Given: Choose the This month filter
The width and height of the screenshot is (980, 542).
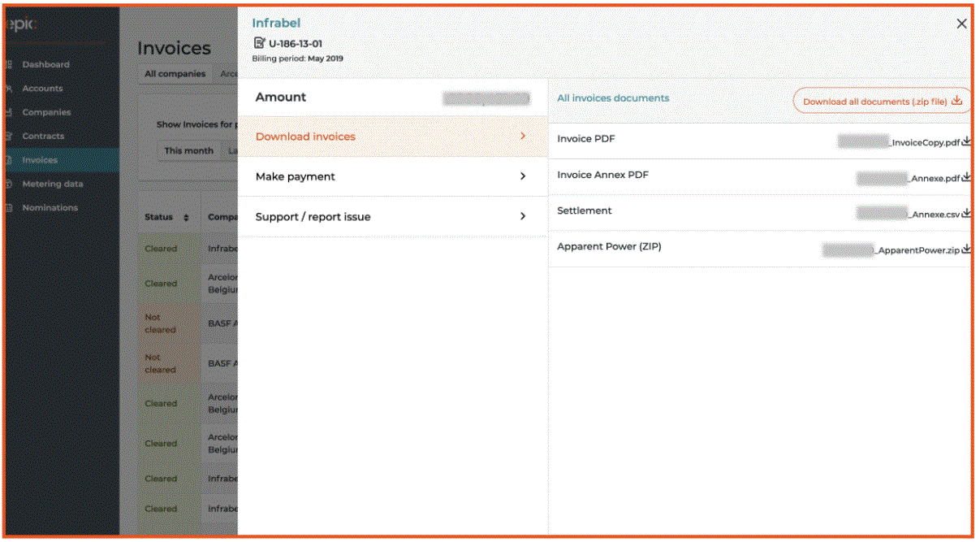Looking at the screenshot, I should 188,150.
